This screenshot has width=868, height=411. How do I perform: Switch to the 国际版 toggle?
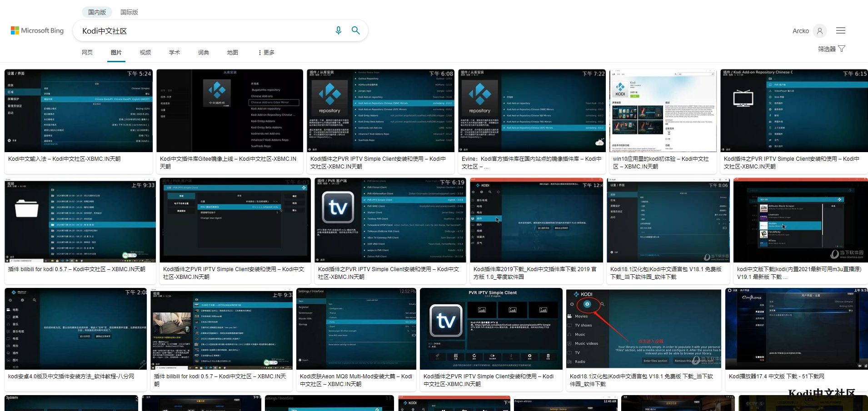click(x=129, y=12)
